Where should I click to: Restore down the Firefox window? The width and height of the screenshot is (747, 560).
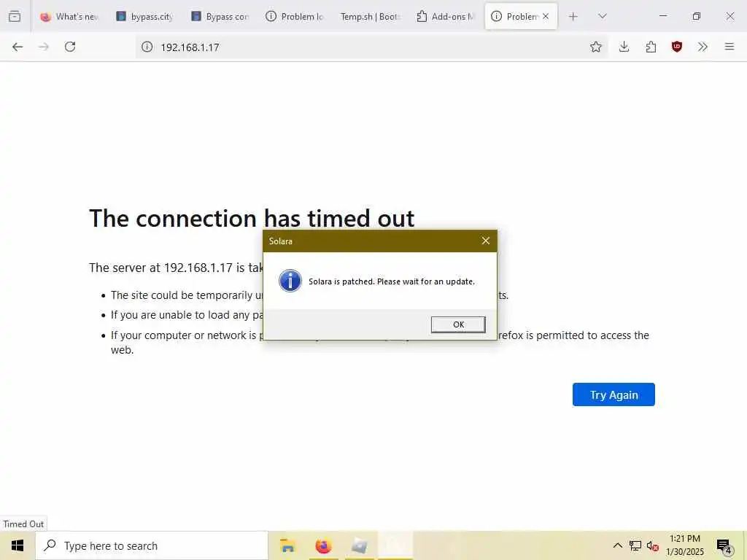click(697, 16)
